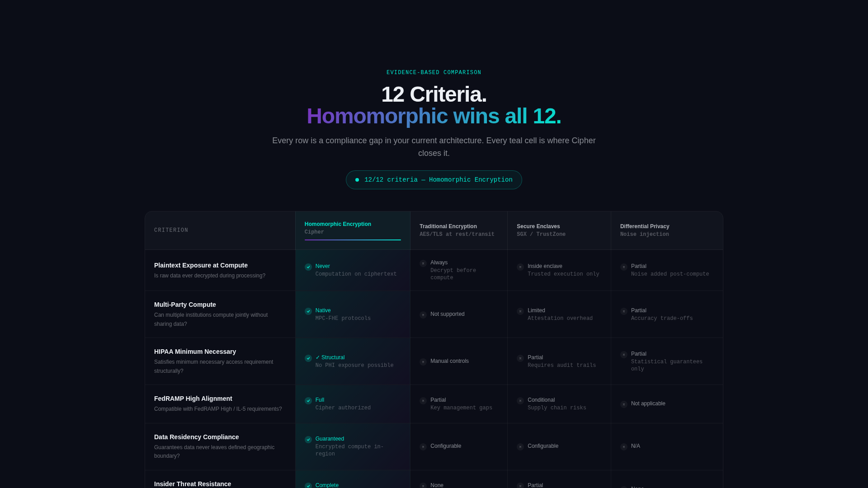
Task: Click 'Computation on ciphertext' text
Action: pyautogui.click(x=356, y=274)
